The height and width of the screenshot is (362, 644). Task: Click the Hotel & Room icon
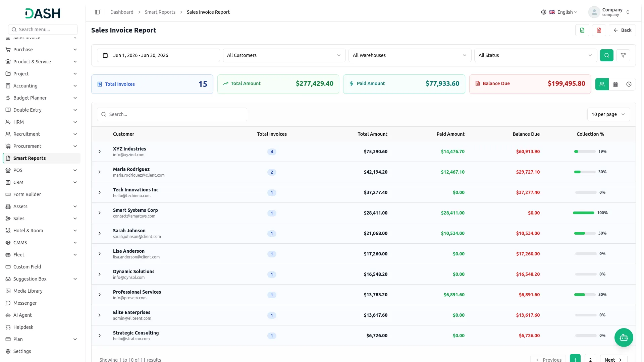[x=8, y=231]
